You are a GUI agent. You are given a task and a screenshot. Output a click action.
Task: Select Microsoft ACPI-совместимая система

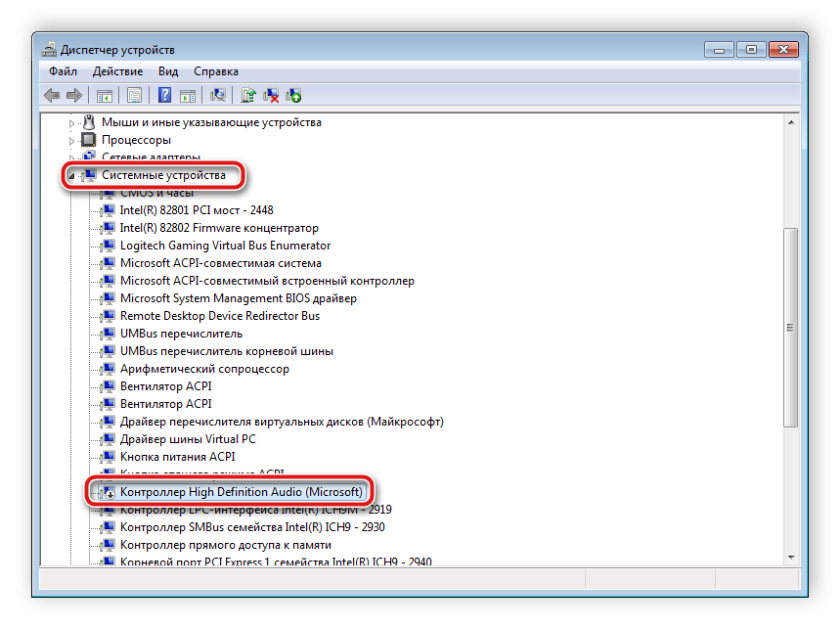click(221, 263)
